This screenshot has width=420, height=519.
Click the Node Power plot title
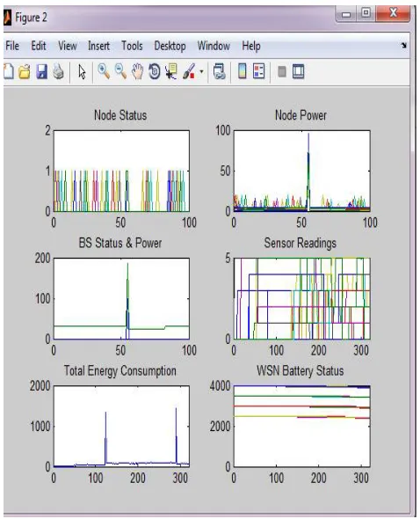click(x=301, y=115)
